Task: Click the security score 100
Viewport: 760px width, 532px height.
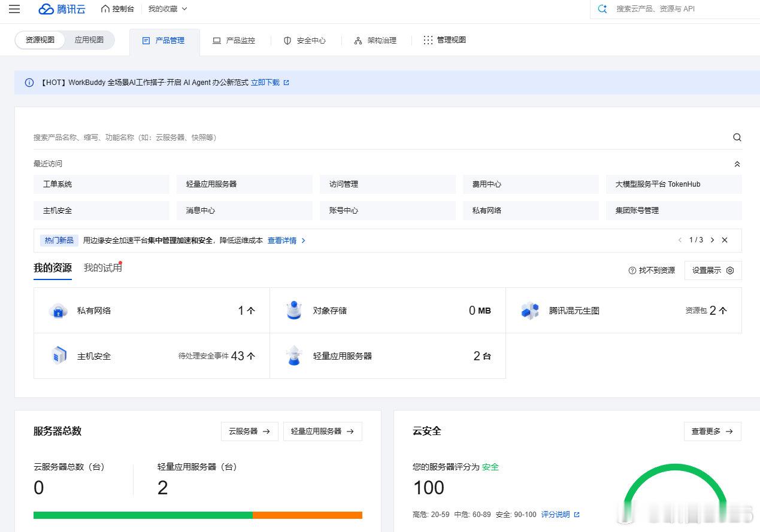Action: pyautogui.click(x=429, y=488)
